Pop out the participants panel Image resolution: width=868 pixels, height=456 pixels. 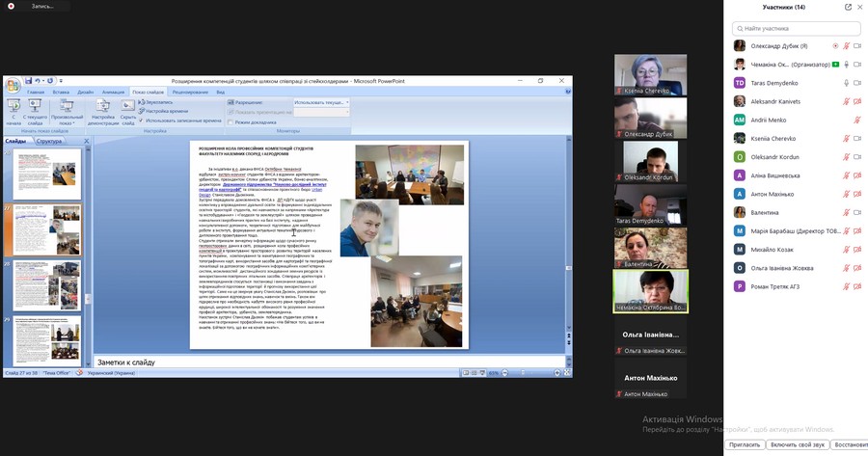(848, 7)
